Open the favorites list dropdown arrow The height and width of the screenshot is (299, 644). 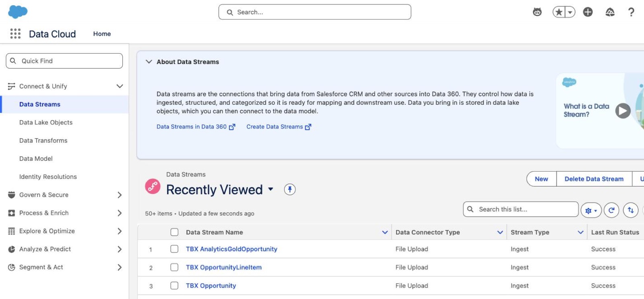click(x=570, y=12)
